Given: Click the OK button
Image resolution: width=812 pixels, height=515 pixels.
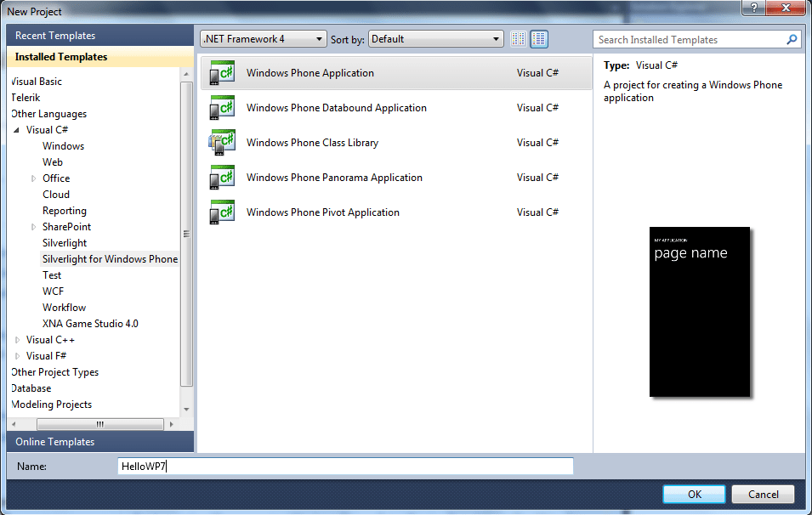Looking at the screenshot, I should (695, 495).
